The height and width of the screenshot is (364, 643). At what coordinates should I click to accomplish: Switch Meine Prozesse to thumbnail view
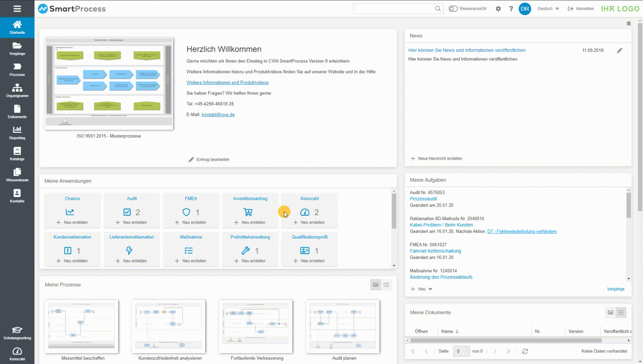[x=375, y=285]
